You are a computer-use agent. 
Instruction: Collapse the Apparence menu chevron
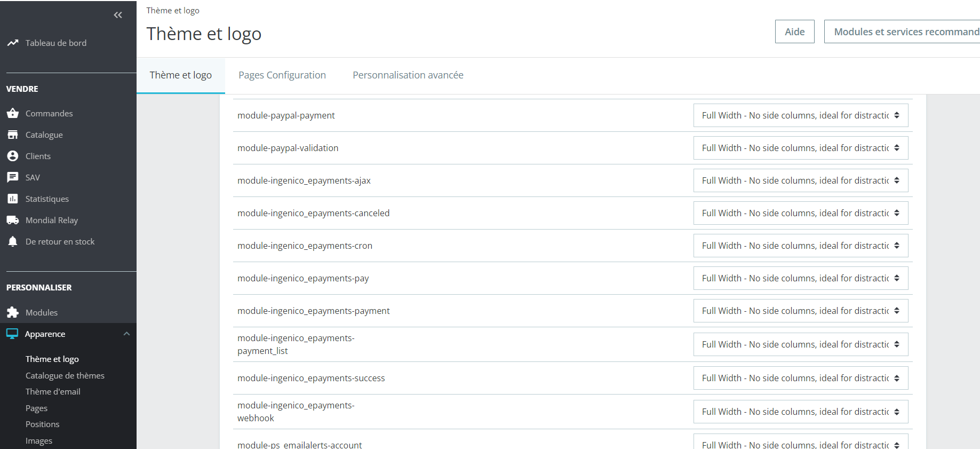[126, 334]
